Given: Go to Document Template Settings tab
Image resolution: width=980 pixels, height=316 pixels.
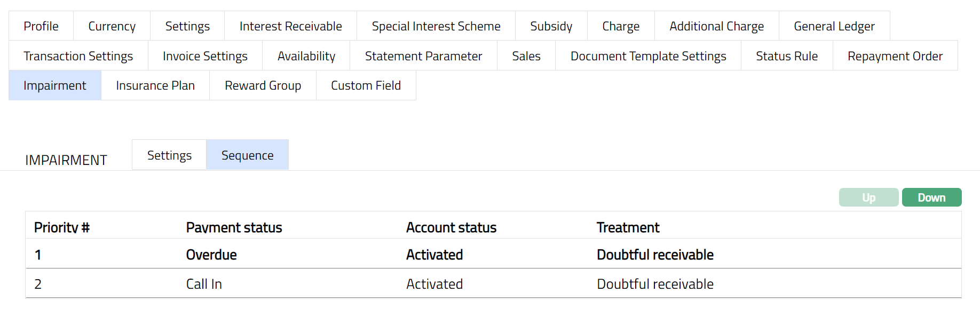Looking at the screenshot, I should click(648, 56).
